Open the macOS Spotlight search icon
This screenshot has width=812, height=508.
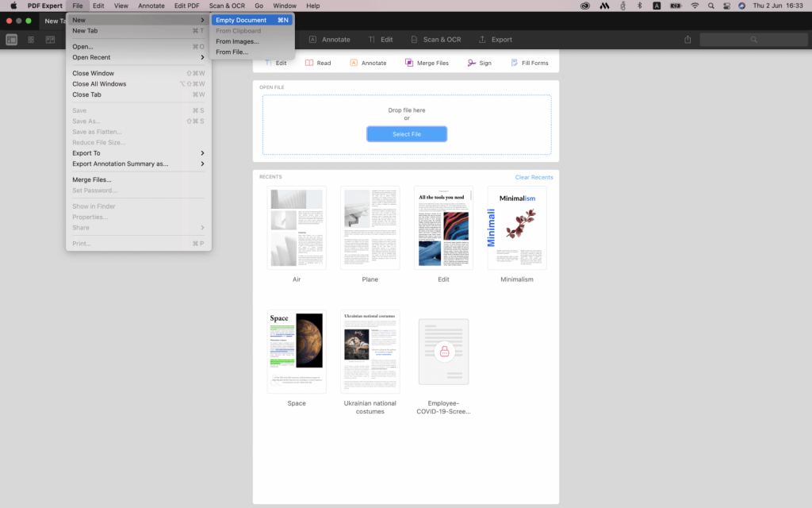point(710,6)
